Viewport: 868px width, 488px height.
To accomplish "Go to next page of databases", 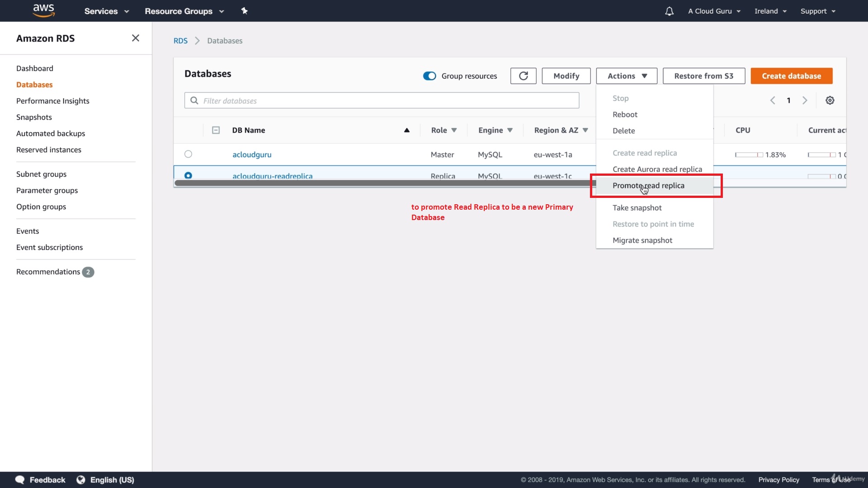I will tap(805, 100).
